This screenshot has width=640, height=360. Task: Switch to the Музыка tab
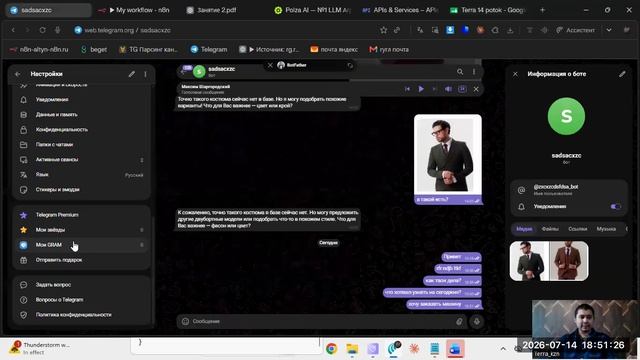pyautogui.click(x=606, y=229)
